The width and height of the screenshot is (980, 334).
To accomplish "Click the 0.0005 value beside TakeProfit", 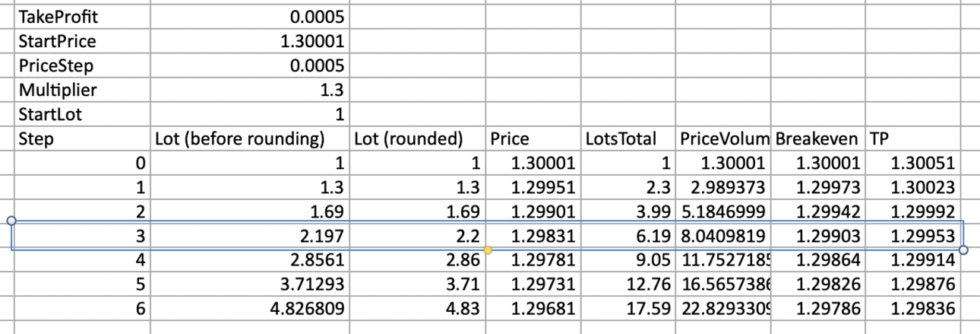I will (x=250, y=15).
